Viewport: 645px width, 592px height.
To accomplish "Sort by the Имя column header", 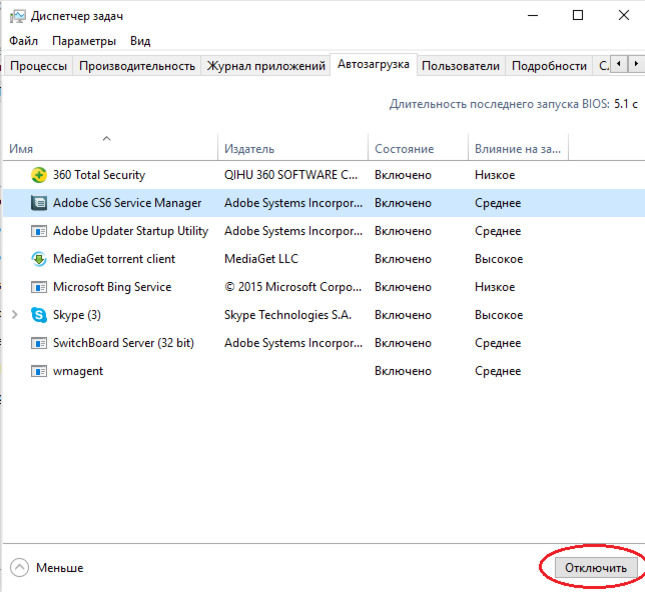I will (x=110, y=148).
